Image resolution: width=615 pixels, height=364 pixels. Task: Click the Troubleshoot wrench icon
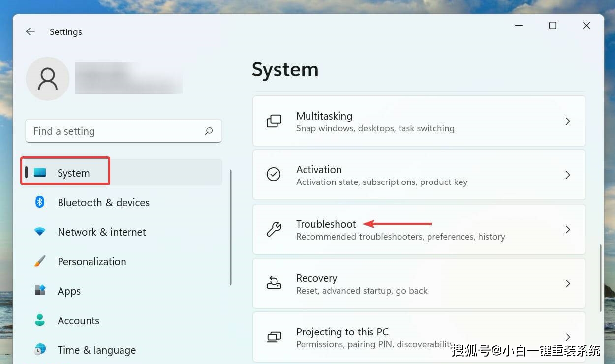[274, 229]
